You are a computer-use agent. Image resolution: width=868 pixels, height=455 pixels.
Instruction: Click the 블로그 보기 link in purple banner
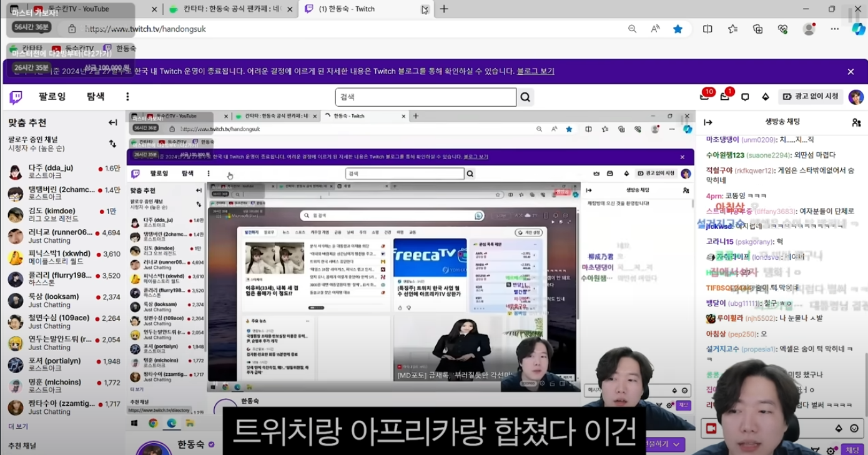point(536,71)
